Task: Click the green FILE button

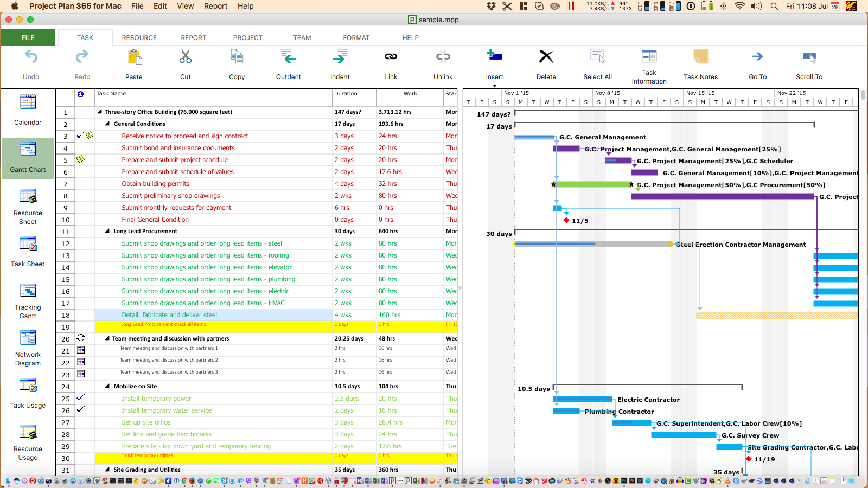Action: 28,37
